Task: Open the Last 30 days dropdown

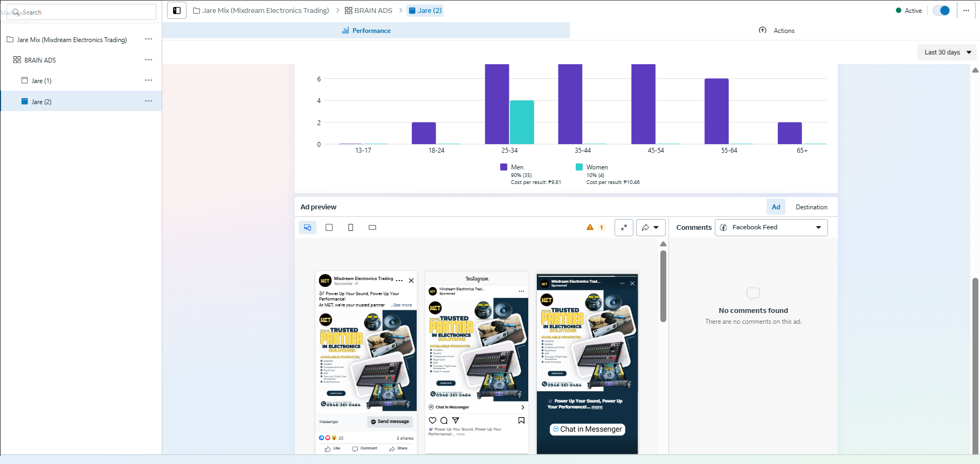Action: click(947, 52)
